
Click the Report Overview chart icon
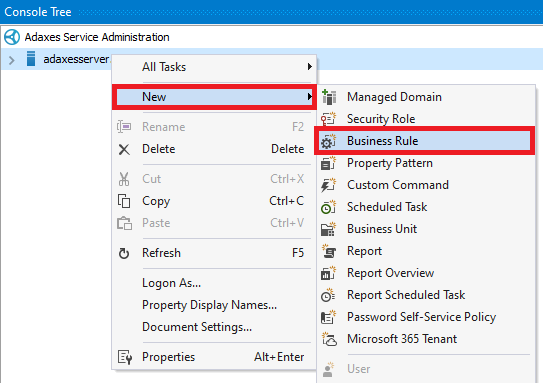(328, 273)
